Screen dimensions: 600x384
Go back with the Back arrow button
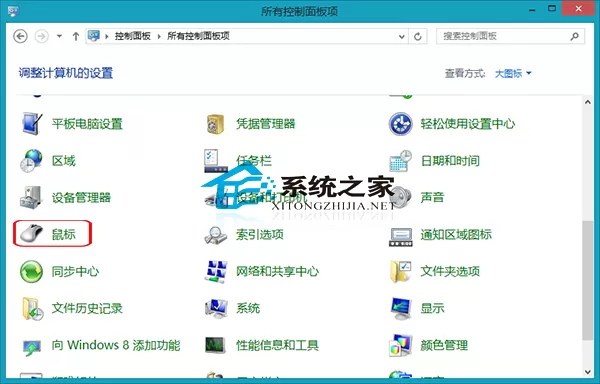tap(20, 36)
